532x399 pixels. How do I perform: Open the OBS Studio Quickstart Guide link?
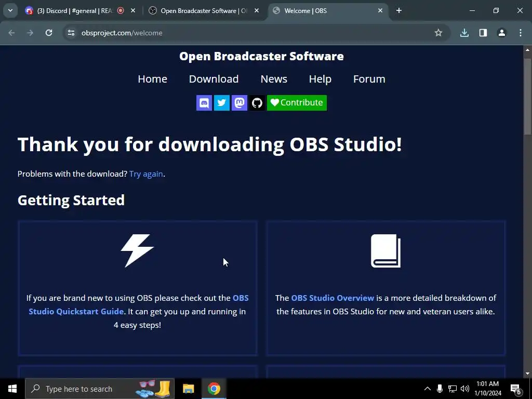click(x=138, y=304)
